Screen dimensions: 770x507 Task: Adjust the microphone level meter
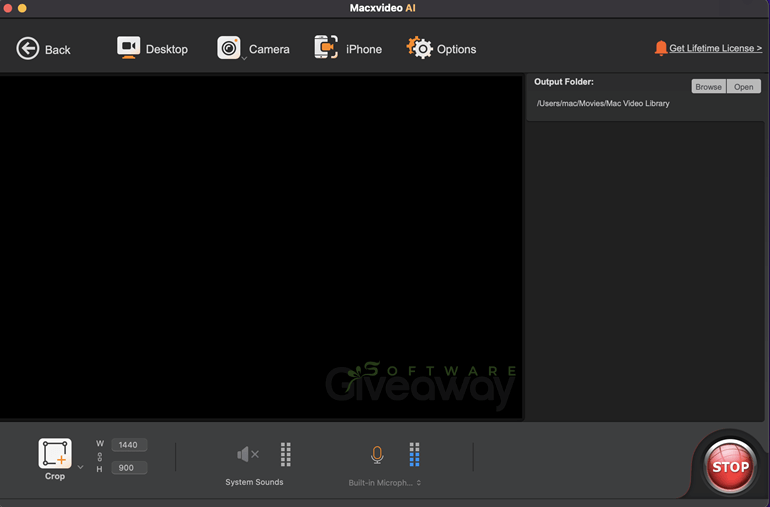pos(414,454)
